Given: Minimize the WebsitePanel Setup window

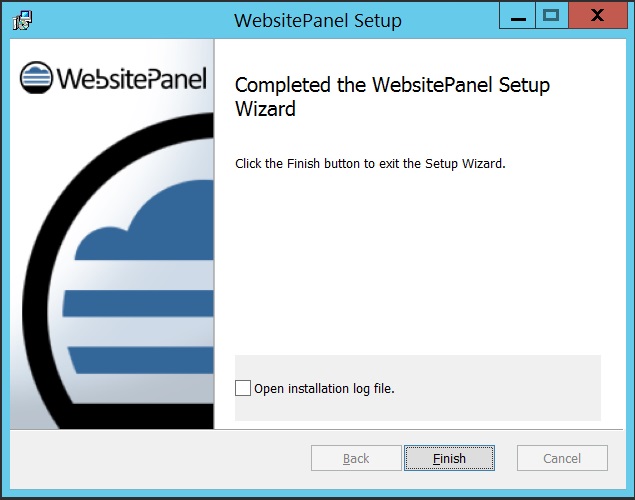Looking at the screenshot, I should pos(518,15).
